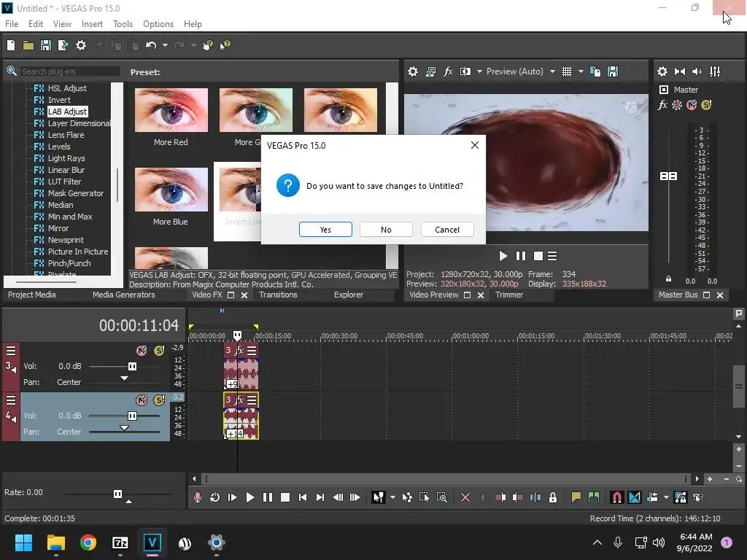Switch to the Transitions tab
The height and width of the screenshot is (560, 747).
[278, 295]
